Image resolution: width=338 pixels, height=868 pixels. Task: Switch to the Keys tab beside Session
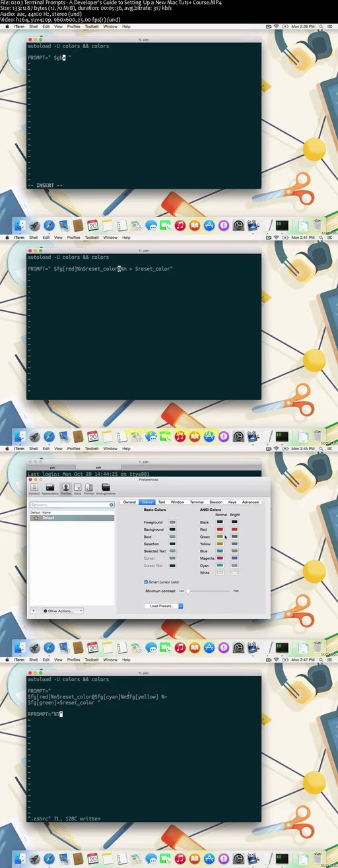[232, 502]
